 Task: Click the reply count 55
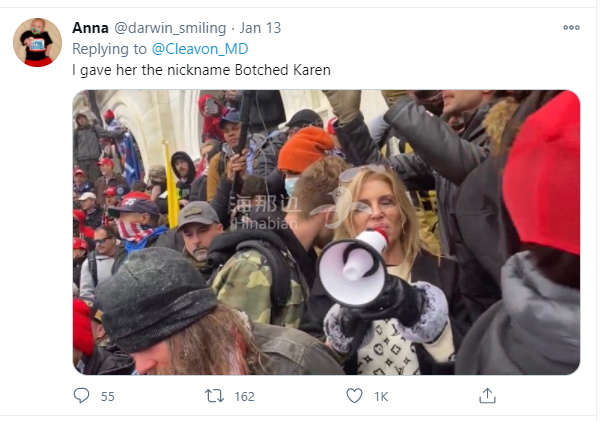[107, 396]
